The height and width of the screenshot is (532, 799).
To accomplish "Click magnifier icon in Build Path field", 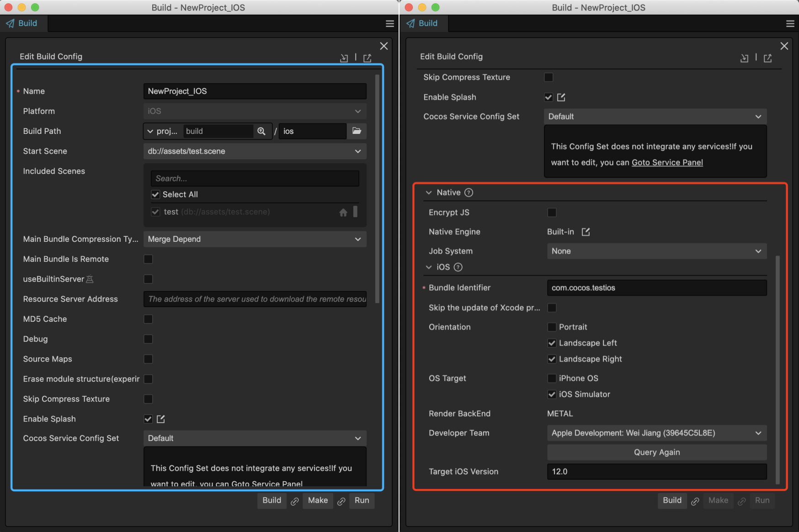I will coord(261,131).
